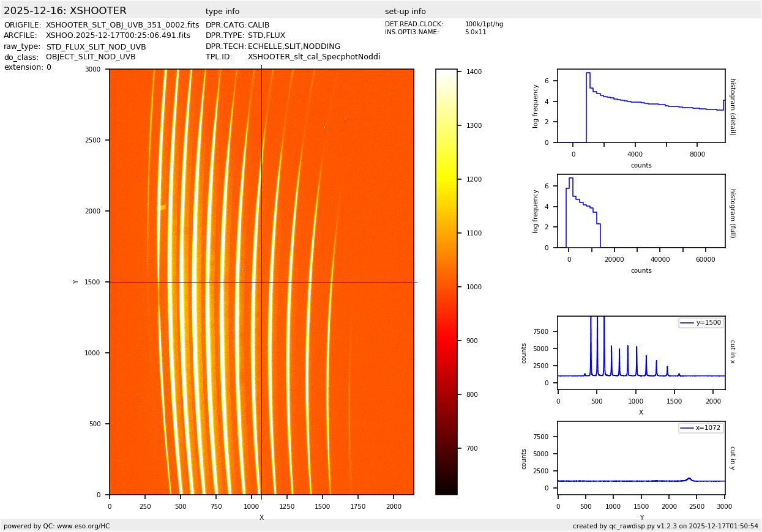Screen dimensions: 762x532
Task: Click the y=1500 legend entry
Action: pyautogui.click(x=701, y=323)
